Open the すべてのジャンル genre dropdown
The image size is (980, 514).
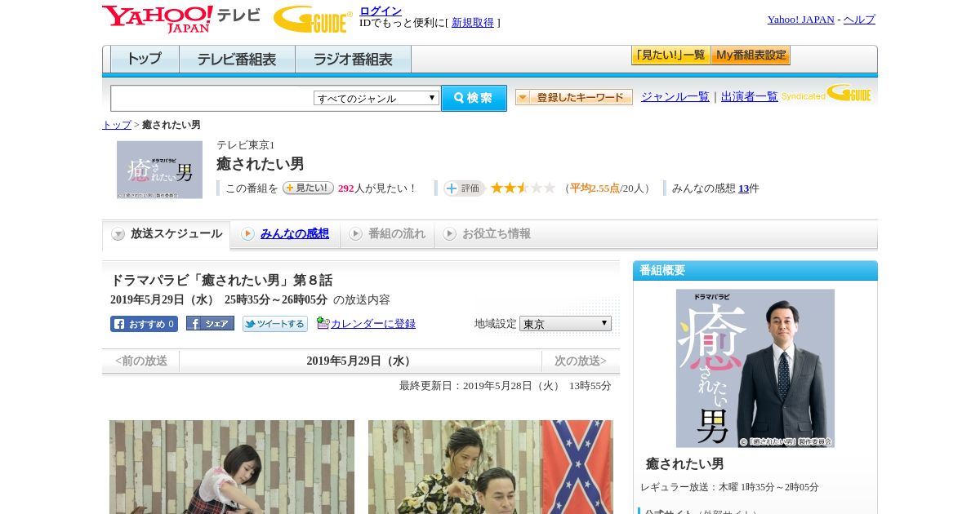click(x=376, y=98)
